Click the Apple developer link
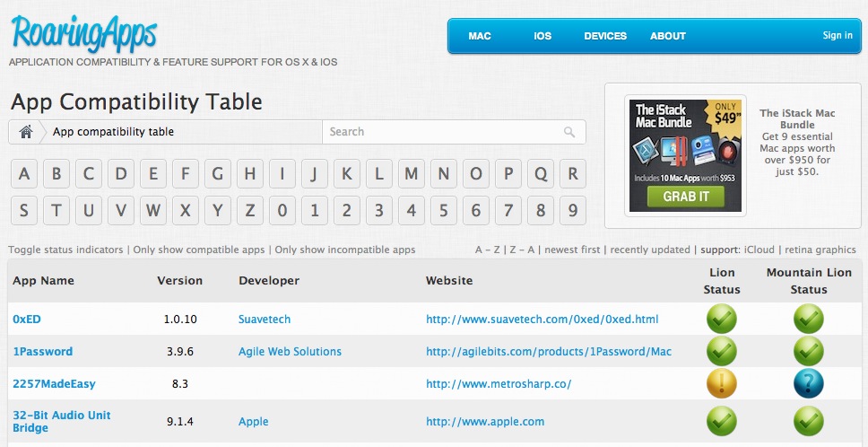 pyautogui.click(x=254, y=422)
